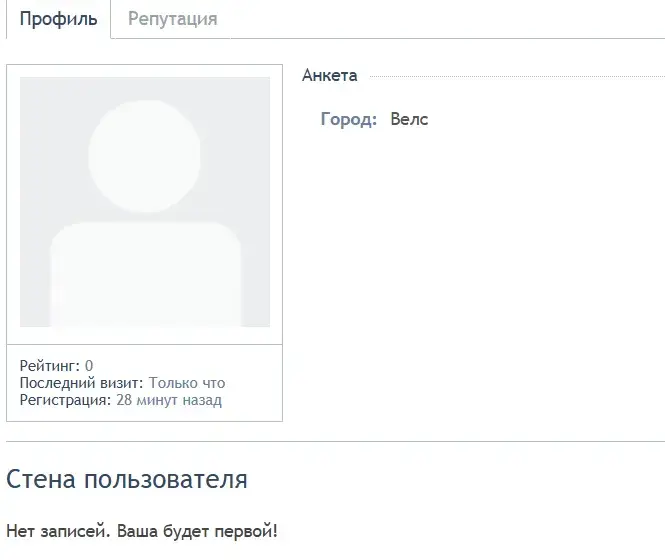Select the Последний визит text Только что

pyautogui.click(x=187, y=383)
